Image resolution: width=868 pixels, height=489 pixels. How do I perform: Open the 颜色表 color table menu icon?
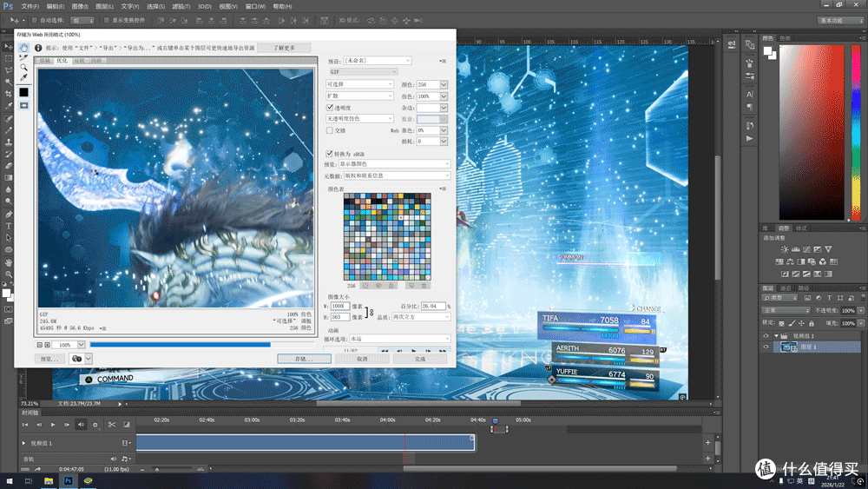coord(443,188)
